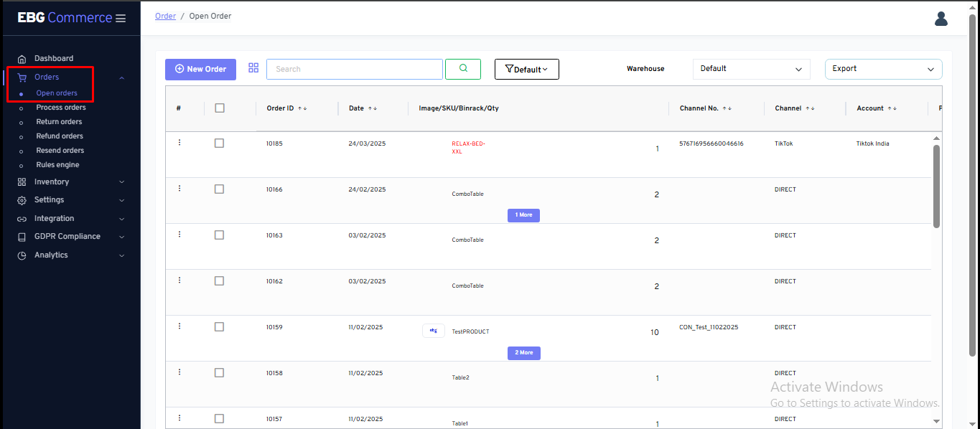Viewport: 980px width, 429px height.
Task: Sort by Order ID arrows
Action: click(302, 108)
